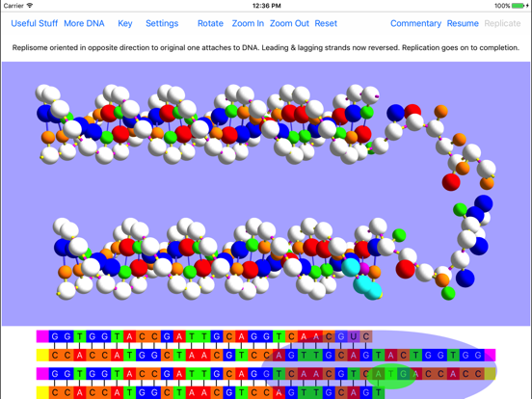Zoom Out of the DNA model

[289, 23]
